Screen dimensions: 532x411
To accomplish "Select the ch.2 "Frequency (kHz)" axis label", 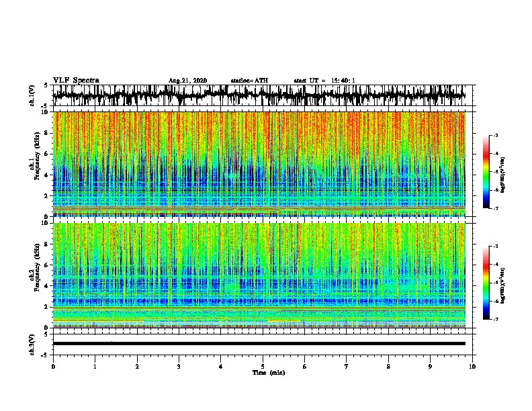I will 37,267.
